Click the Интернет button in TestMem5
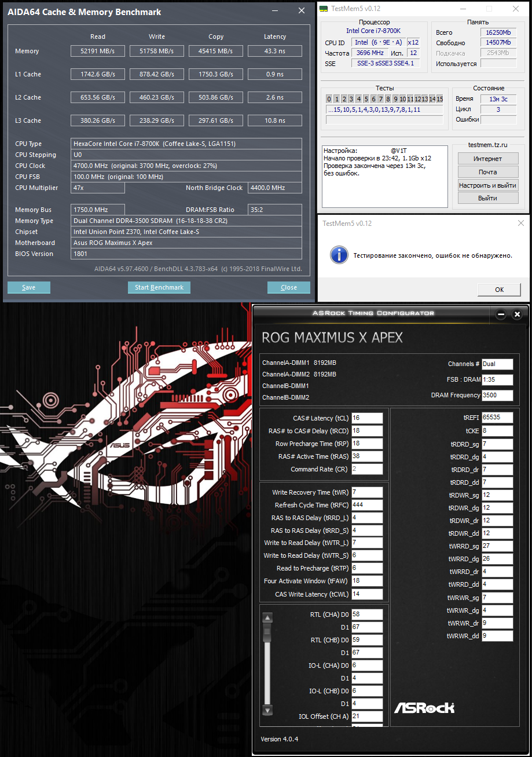The width and height of the screenshot is (532, 757). pyautogui.click(x=487, y=159)
